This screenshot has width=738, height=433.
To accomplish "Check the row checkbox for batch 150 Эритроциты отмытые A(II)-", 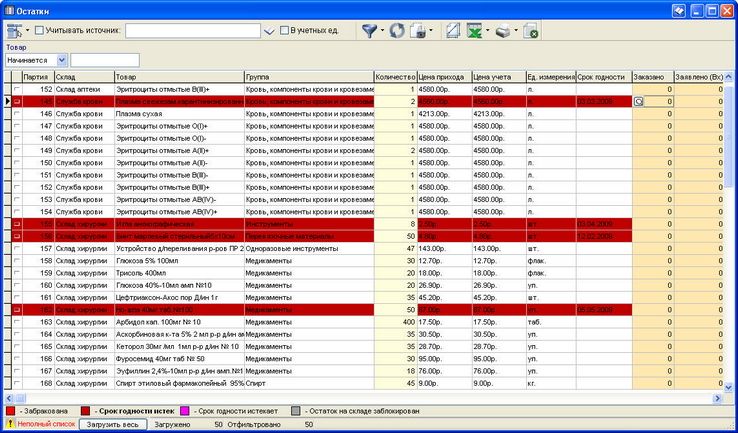I will tap(17, 162).
